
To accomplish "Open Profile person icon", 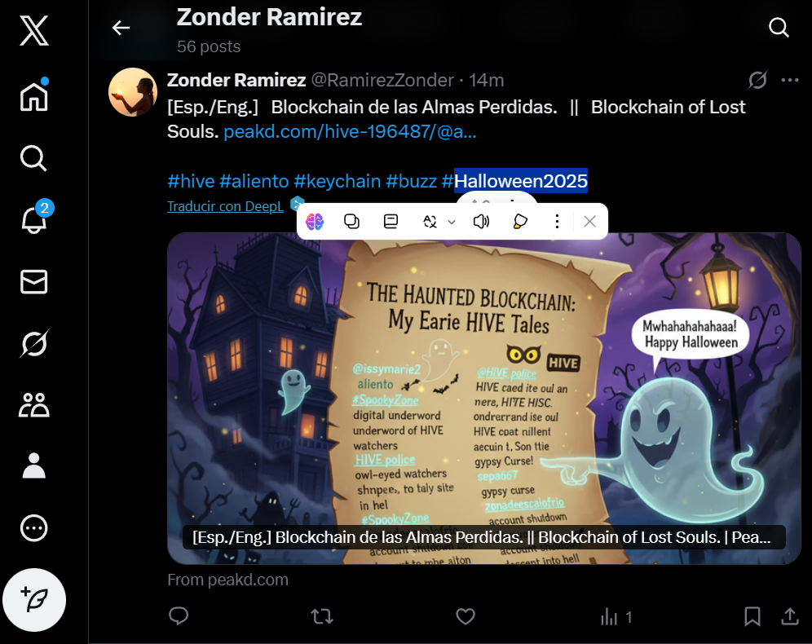I will coord(34,466).
